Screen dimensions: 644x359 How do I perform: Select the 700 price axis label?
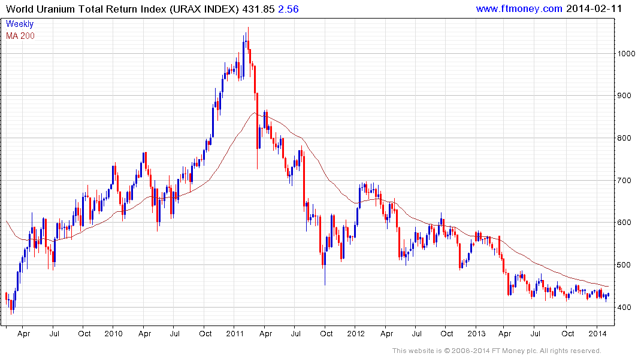tap(624, 180)
